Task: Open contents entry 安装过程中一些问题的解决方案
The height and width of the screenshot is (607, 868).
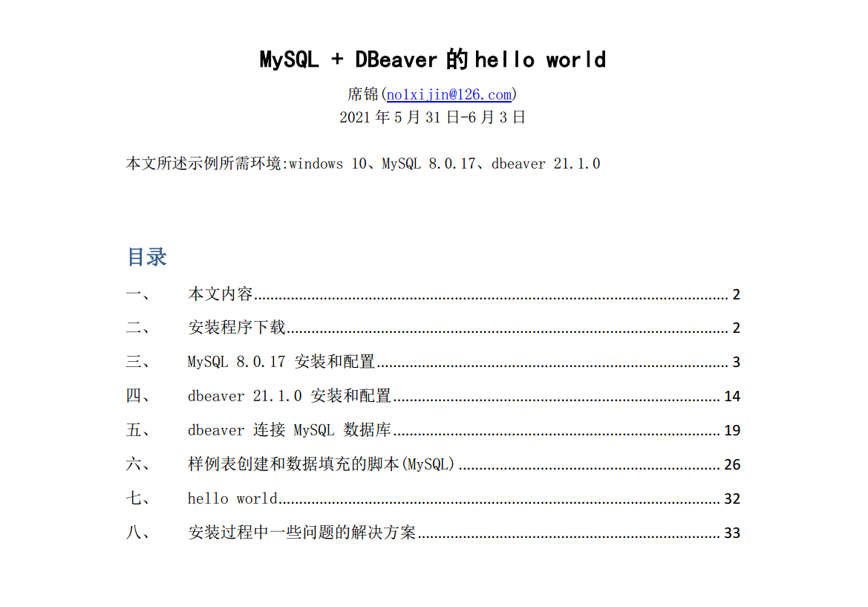Action: 433,533
